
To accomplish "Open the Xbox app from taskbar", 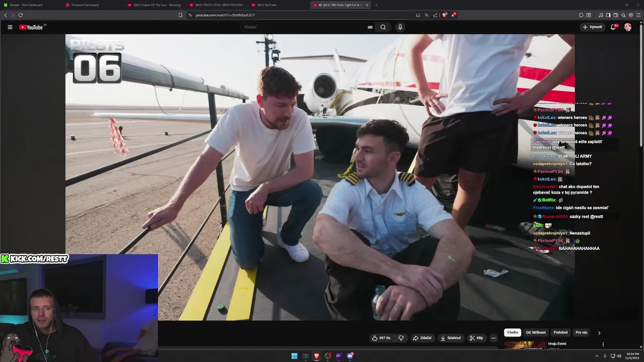I will (305, 356).
